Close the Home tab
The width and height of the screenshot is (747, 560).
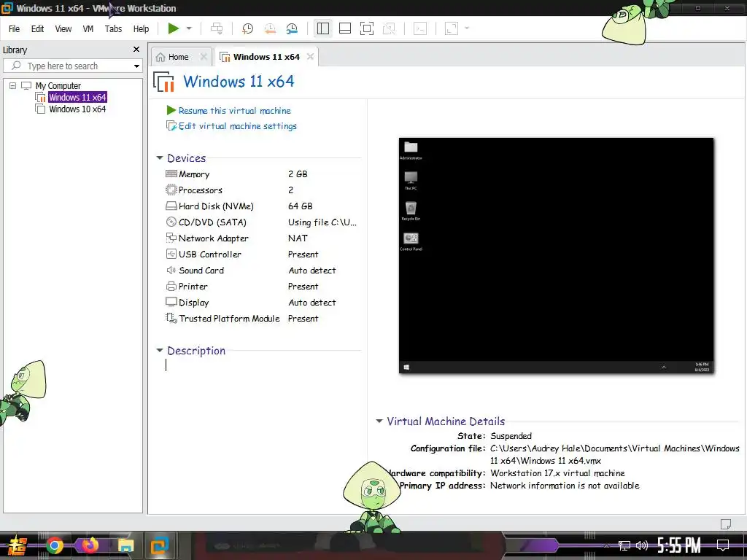[x=204, y=57]
